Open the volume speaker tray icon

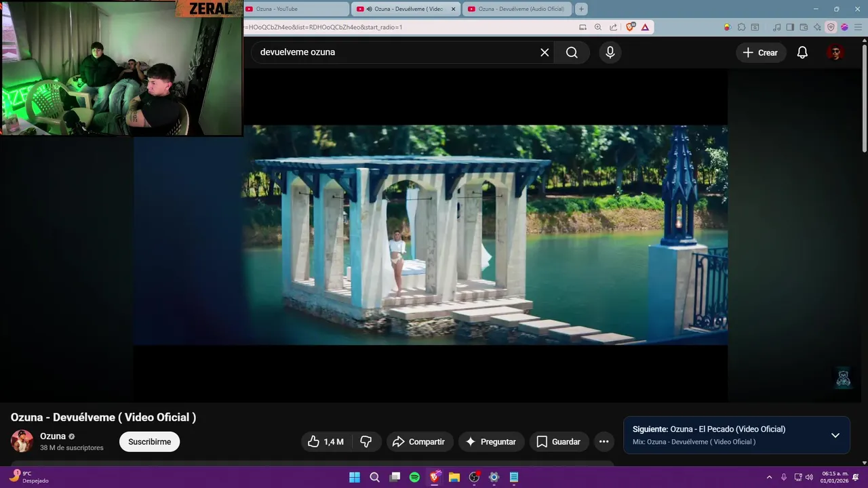click(809, 477)
